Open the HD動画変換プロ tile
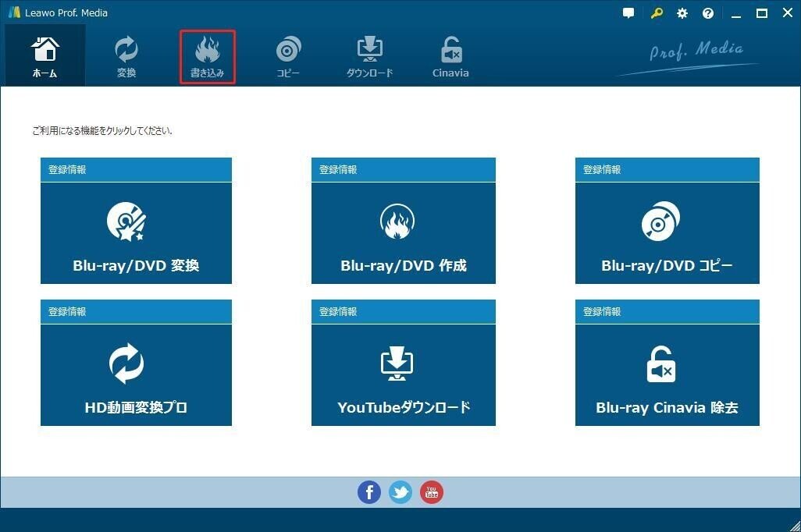This screenshot has width=801, height=532. point(136,374)
